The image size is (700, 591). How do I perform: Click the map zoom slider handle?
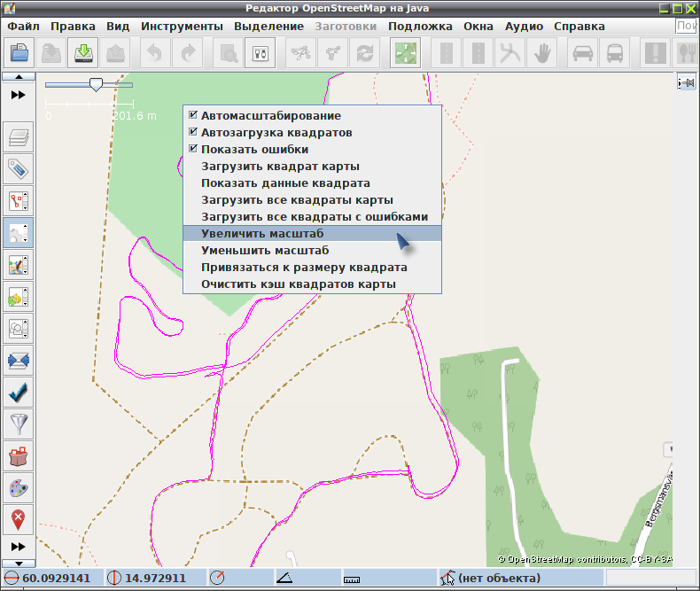(x=96, y=85)
